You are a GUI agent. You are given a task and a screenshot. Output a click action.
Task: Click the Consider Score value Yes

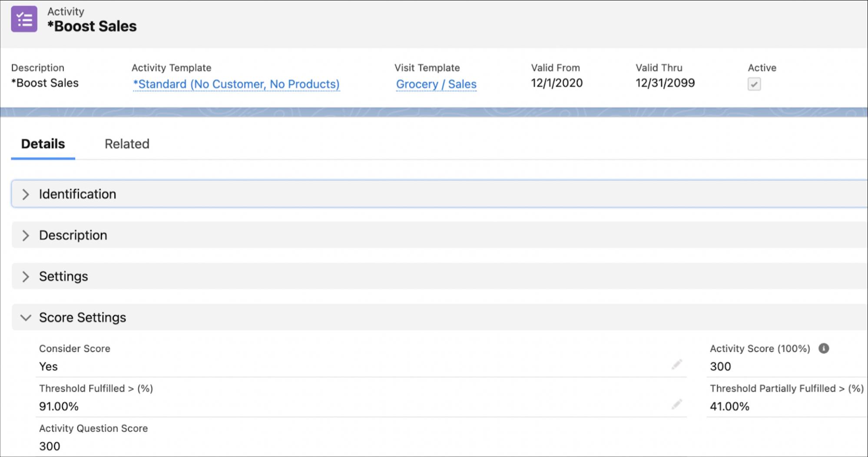(x=48, y=366)
